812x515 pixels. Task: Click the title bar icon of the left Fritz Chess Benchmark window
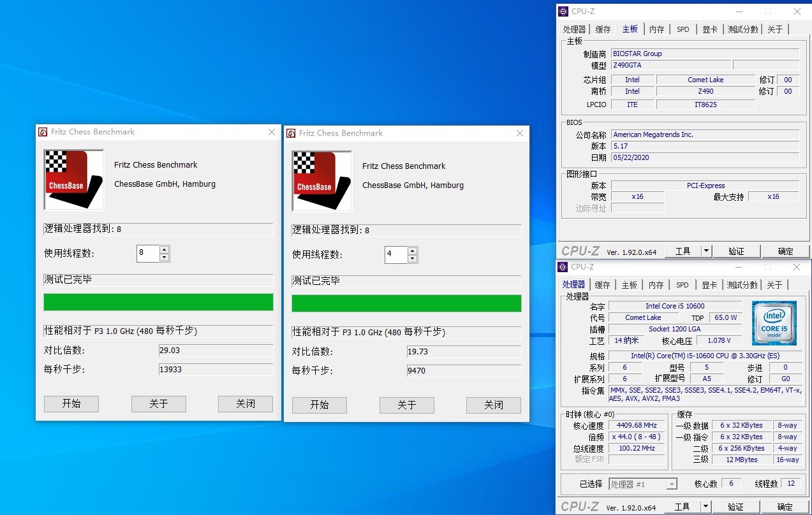pyautogui.click(x=43, y=132)
